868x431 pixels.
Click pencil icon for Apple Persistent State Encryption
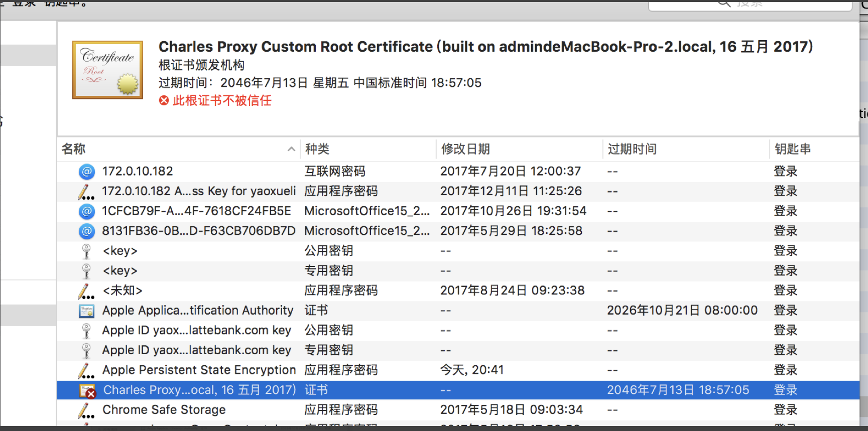[x=86, y=371]
